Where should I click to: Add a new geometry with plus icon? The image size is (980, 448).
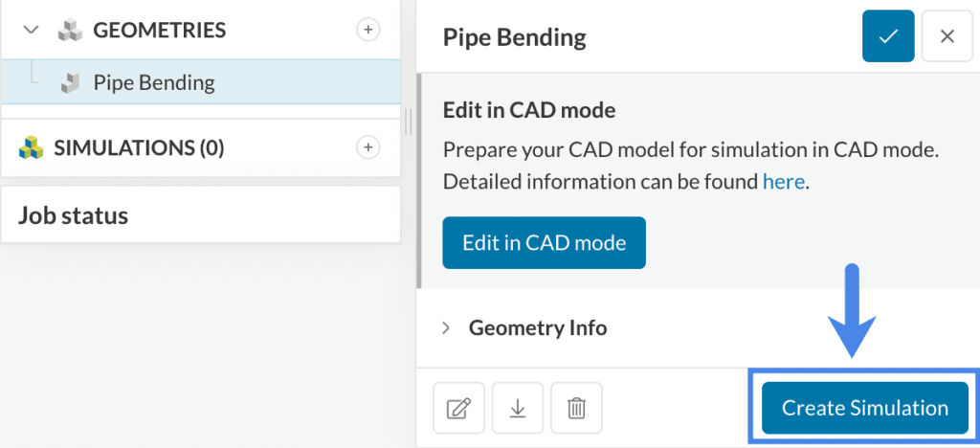coord(367,30)
